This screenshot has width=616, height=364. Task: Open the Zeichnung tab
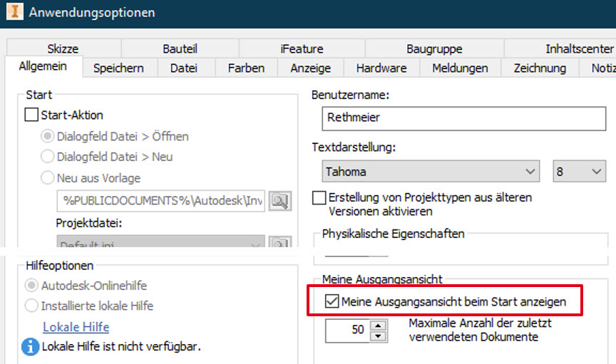coord(540,68)
